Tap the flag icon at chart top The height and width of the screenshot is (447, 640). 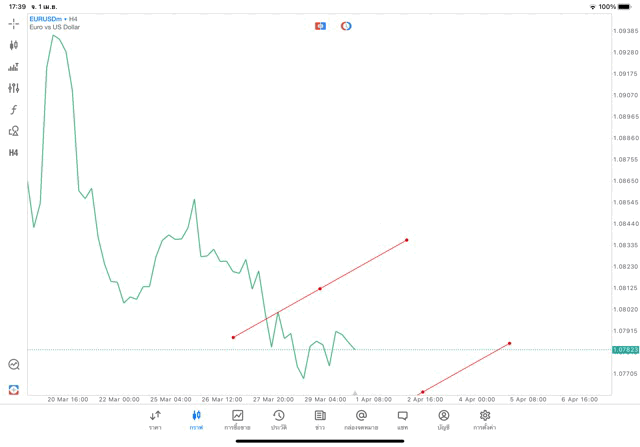point(320,26)
